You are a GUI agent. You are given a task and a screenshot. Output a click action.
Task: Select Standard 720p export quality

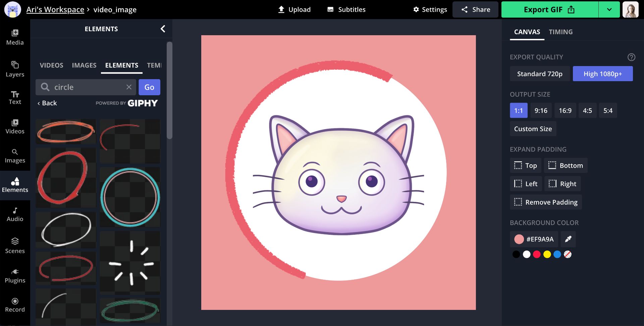539,74
